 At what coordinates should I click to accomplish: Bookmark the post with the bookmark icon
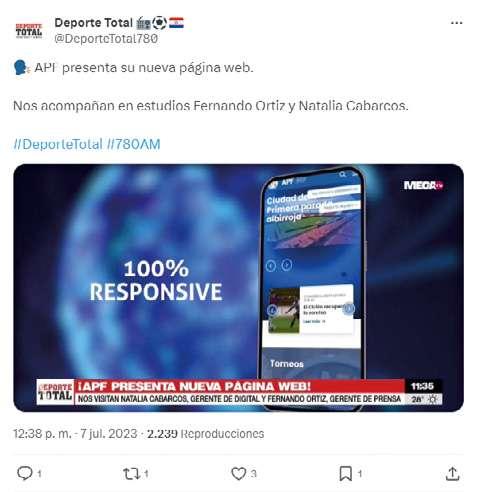tap(345, 473)
